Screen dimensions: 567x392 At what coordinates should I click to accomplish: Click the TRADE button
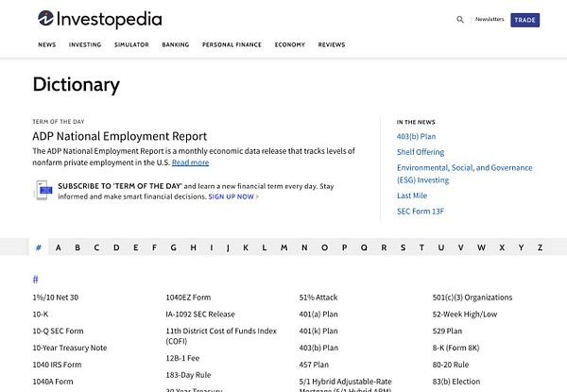524,20
